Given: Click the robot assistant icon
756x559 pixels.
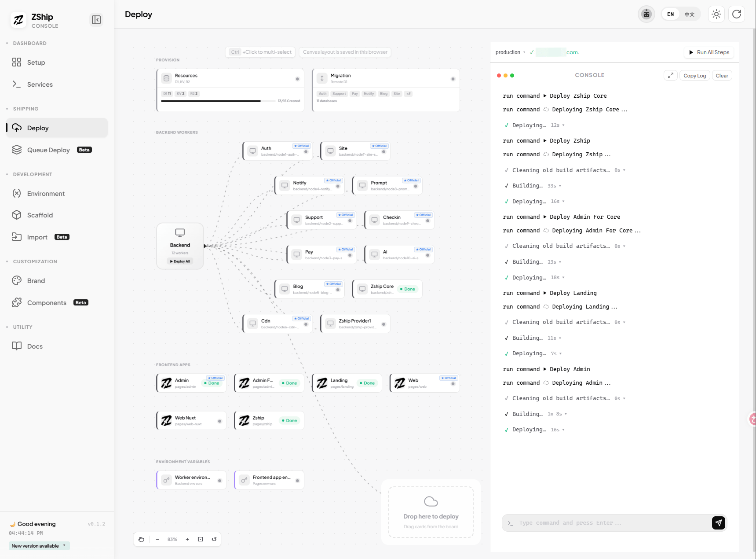Looking at the screenshot, I should tap(646, 14).
